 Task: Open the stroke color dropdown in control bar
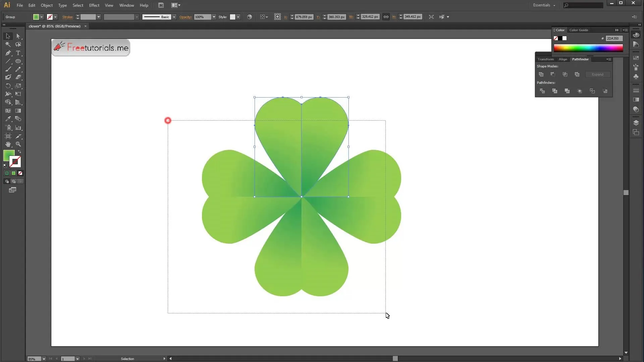[55, 17]
